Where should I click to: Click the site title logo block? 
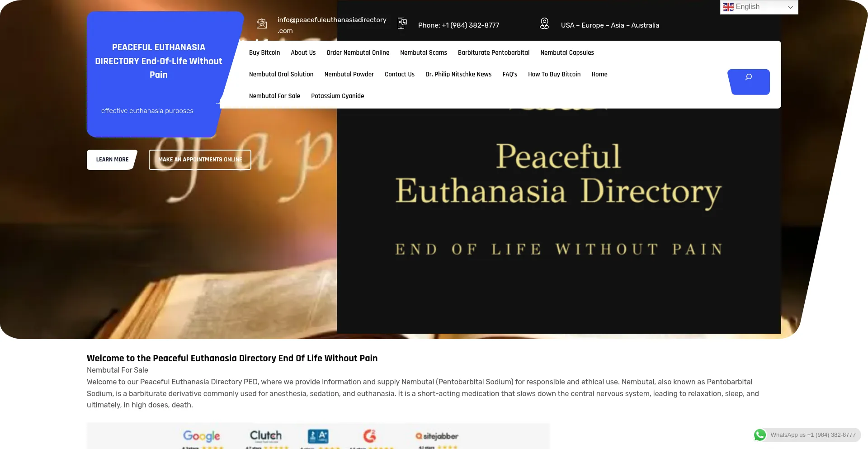[x=159, y=61]
